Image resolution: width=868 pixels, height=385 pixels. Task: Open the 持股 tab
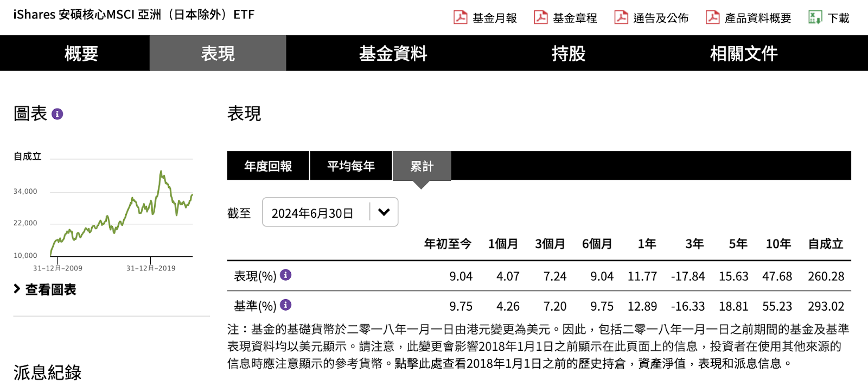[x=568, y=53]
